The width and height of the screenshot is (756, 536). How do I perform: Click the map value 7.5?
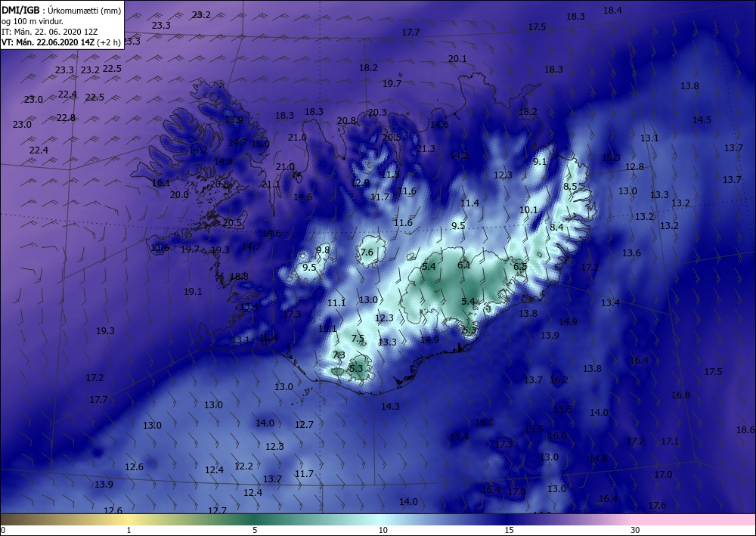(x=358, y=338)
